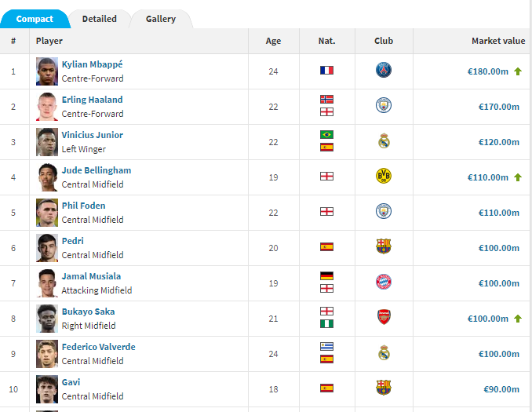Click the Brazil flag in Vinicius Junior's row
The width and height of the screenshot is (532, 412).
point(326,134)
